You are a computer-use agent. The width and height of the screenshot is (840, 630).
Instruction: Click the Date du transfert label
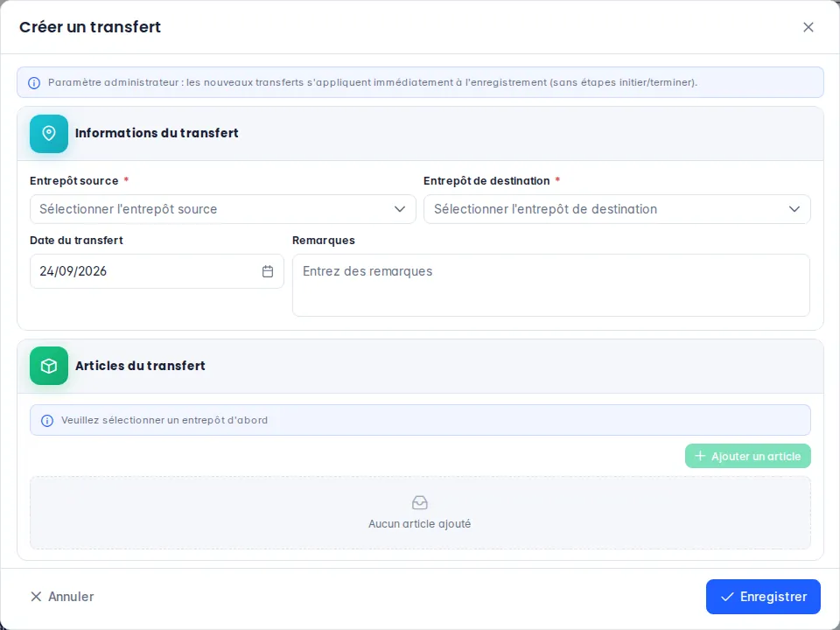point(77,241)
